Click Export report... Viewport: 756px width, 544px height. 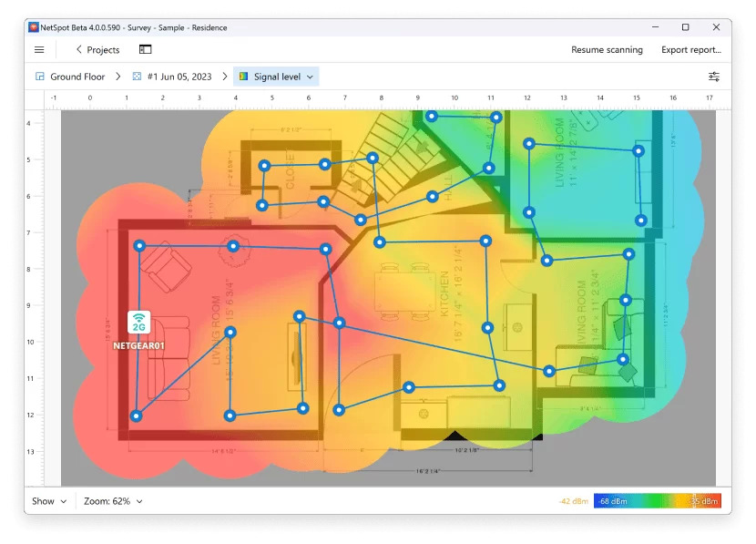pyautogui.click(x=690, y=50)
